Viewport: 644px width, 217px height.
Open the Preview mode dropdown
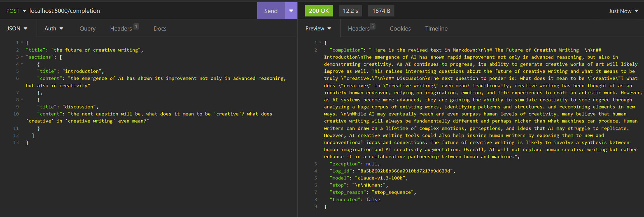(318, 28)
